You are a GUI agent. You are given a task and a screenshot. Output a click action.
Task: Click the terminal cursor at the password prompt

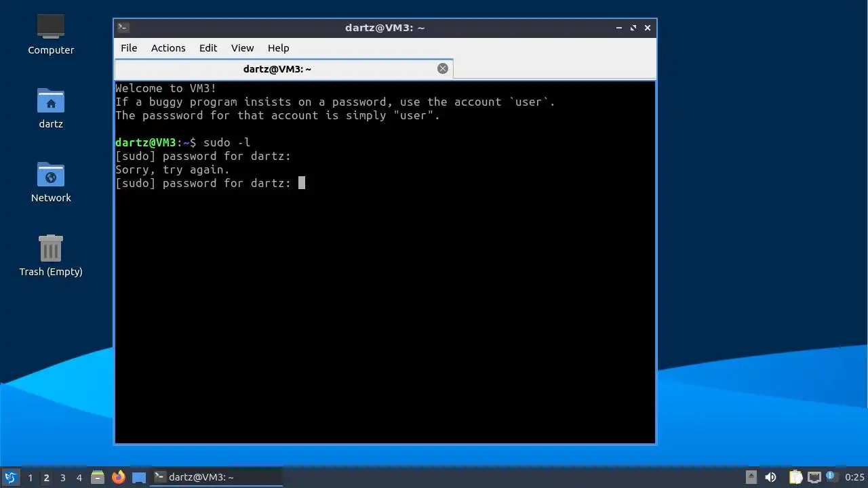click(302, 183)
